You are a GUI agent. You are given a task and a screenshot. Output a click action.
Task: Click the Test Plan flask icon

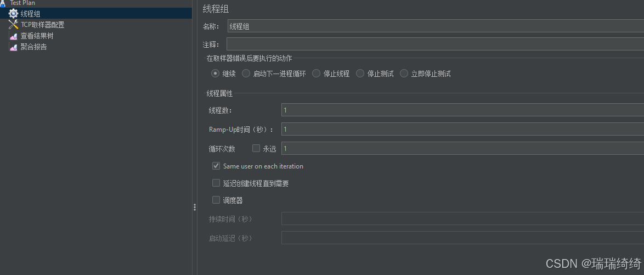pos(2,3)
